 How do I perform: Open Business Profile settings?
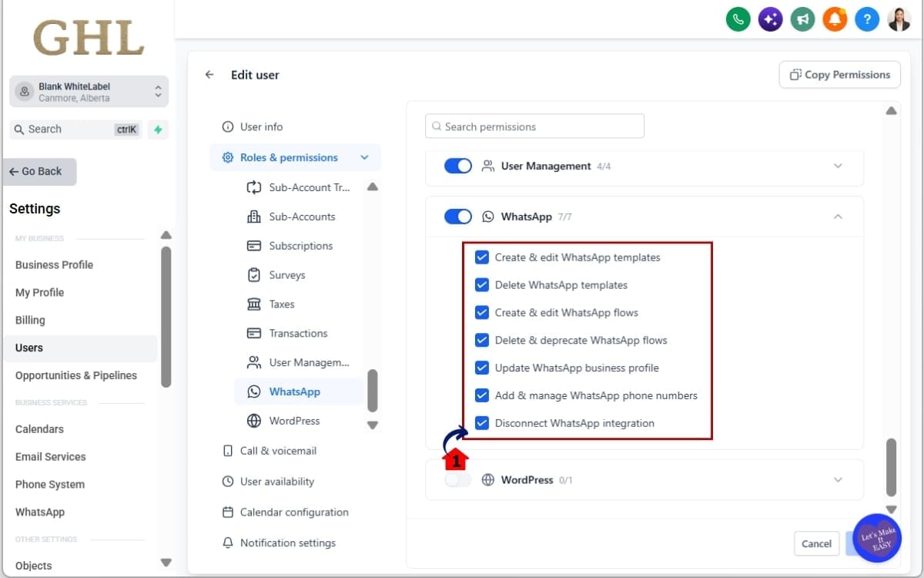pyautogui.click(x=54, y=264)
